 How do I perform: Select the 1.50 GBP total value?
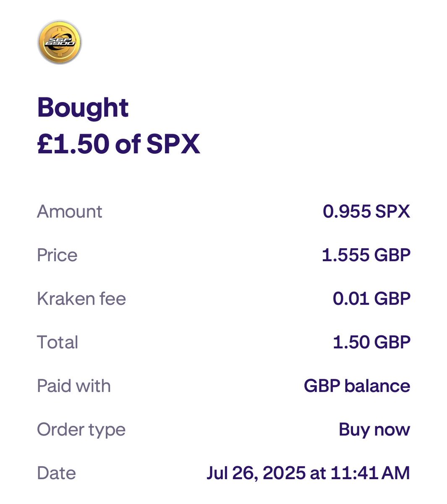(371, 342)
